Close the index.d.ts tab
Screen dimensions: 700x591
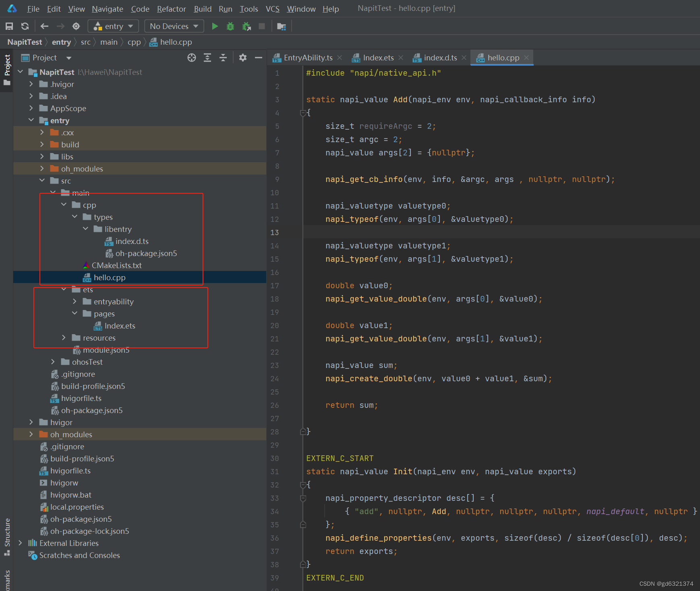click(464, 58)
